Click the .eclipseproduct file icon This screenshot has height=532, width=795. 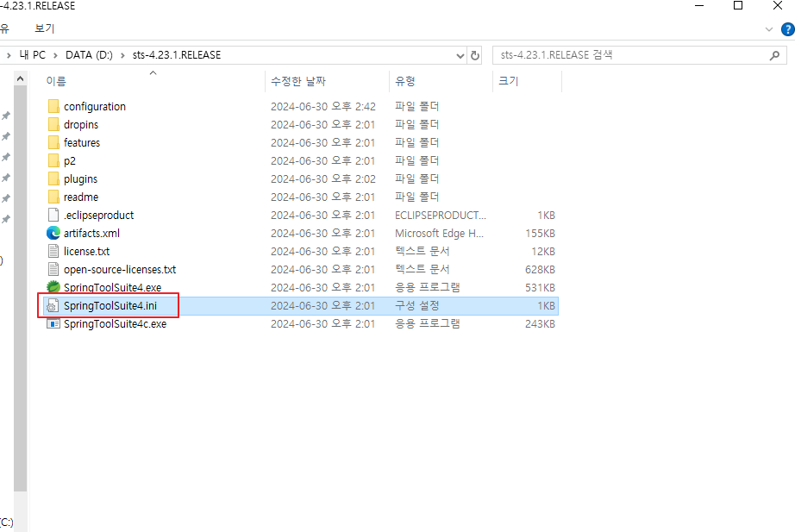point(53,215)
